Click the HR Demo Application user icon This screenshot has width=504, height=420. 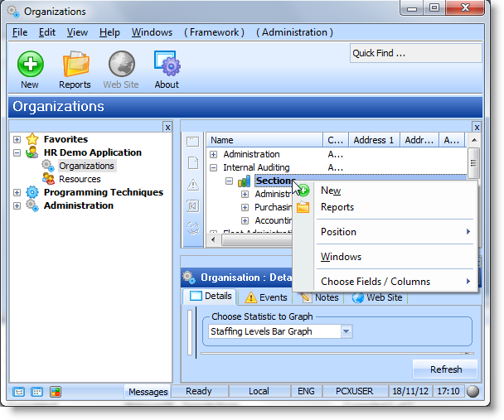(32, 152)
